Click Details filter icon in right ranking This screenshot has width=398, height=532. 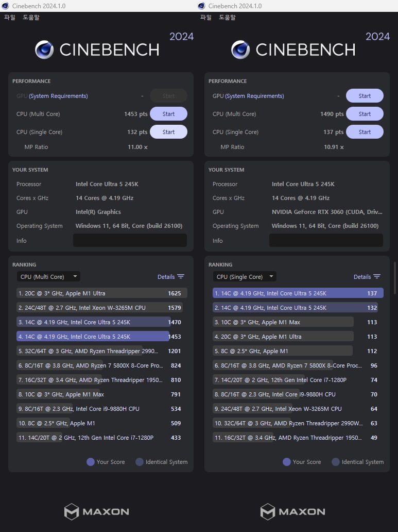click(377, 276)
